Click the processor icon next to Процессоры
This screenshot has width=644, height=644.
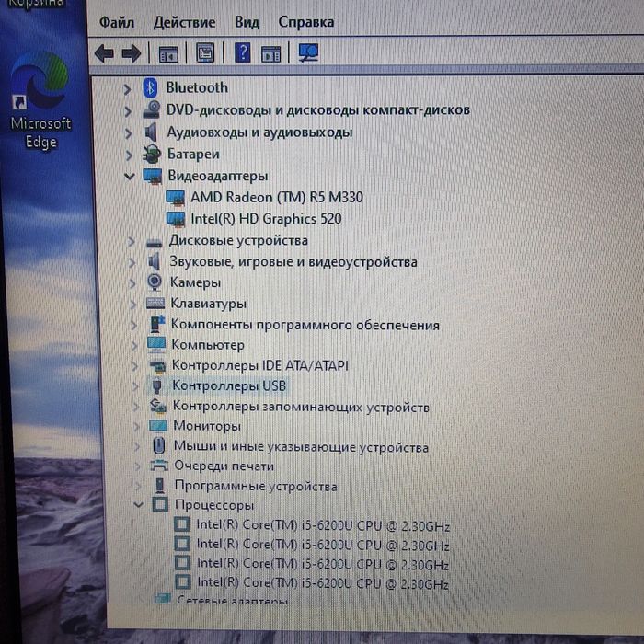160,504
